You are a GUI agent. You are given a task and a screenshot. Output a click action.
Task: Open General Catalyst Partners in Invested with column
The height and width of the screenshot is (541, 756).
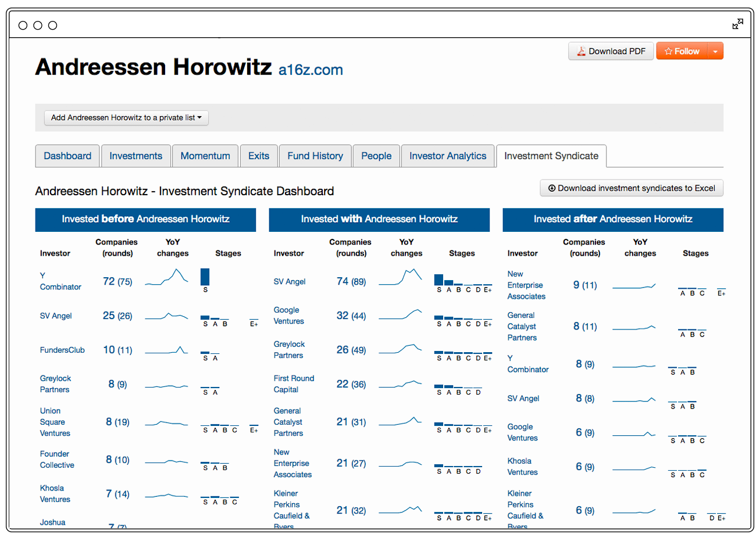tap(288, 422)
